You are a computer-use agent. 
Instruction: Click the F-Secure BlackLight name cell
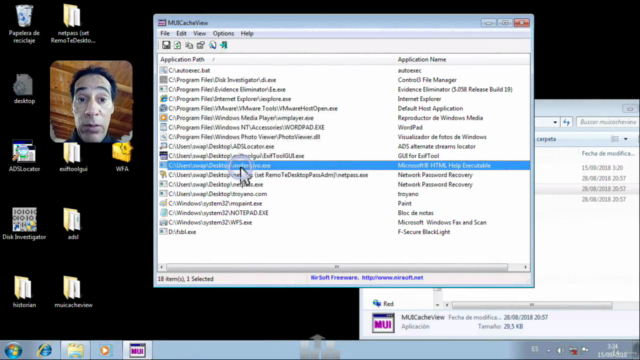(x=424, y=232)
